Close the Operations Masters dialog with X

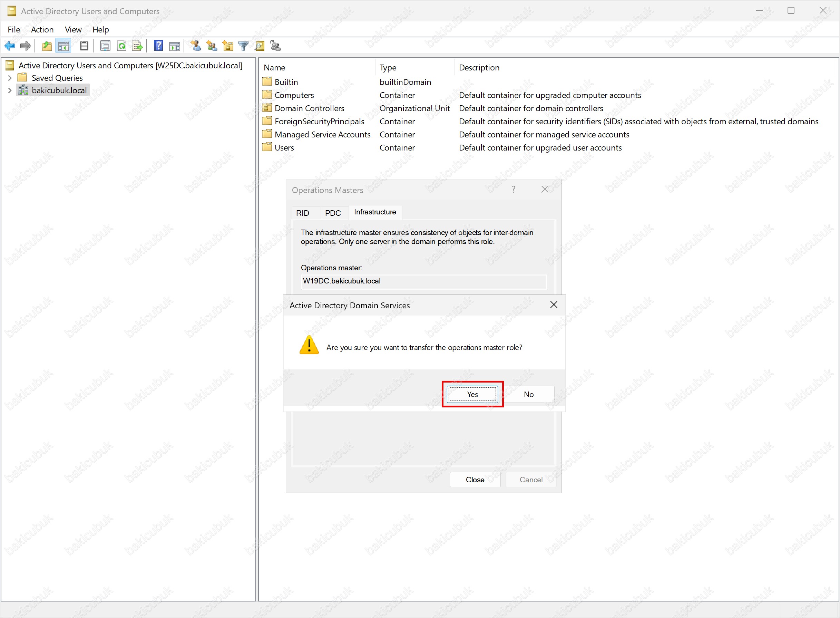(x=545, y=189)
